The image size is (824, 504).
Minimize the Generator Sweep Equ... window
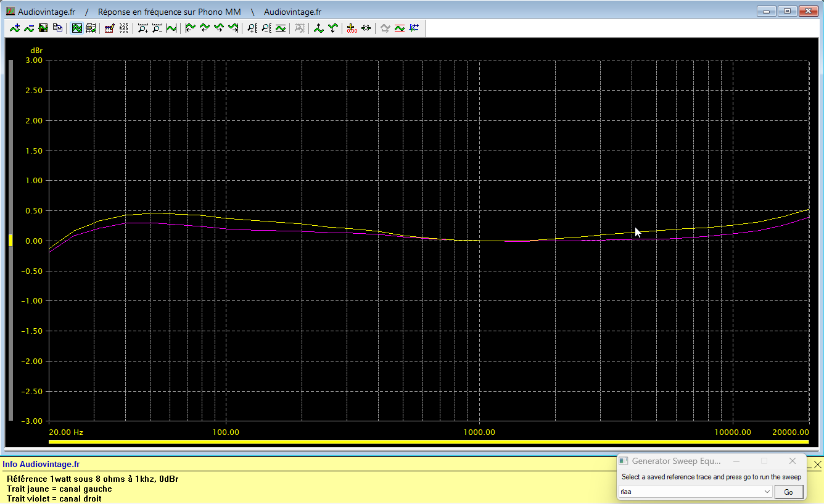coord(736,461)
